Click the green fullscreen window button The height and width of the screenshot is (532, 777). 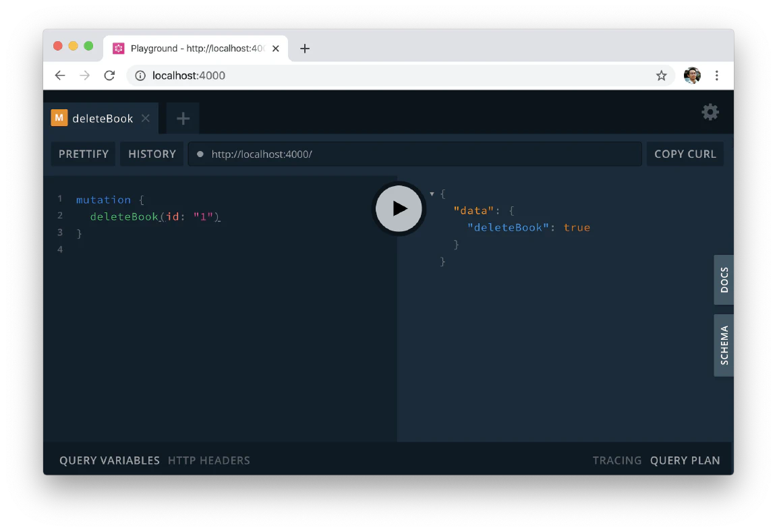(89, 46)
